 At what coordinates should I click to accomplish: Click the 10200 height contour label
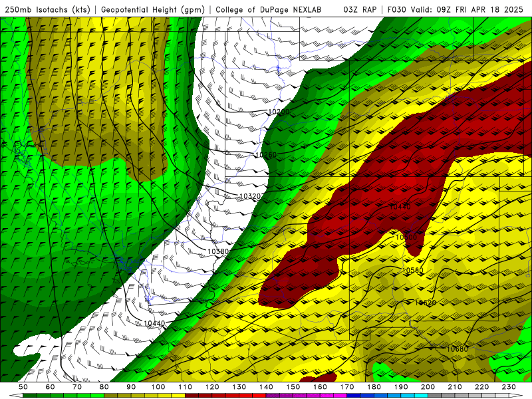pyautogui.click(x=279, y=112)
